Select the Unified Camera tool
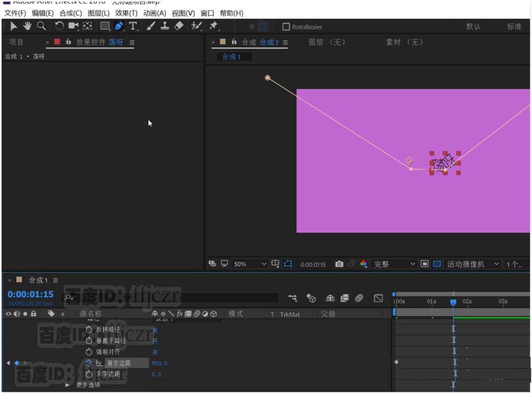 coord(73,26)
